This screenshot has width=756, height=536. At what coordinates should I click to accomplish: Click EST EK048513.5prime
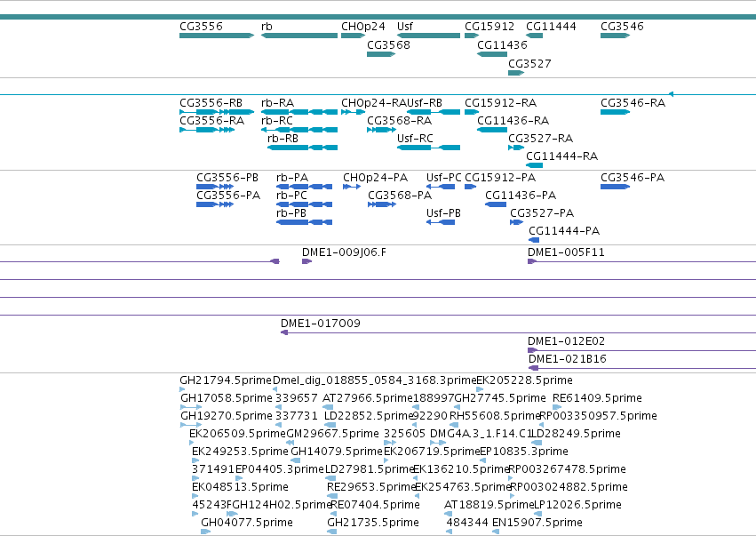point(195,496)
